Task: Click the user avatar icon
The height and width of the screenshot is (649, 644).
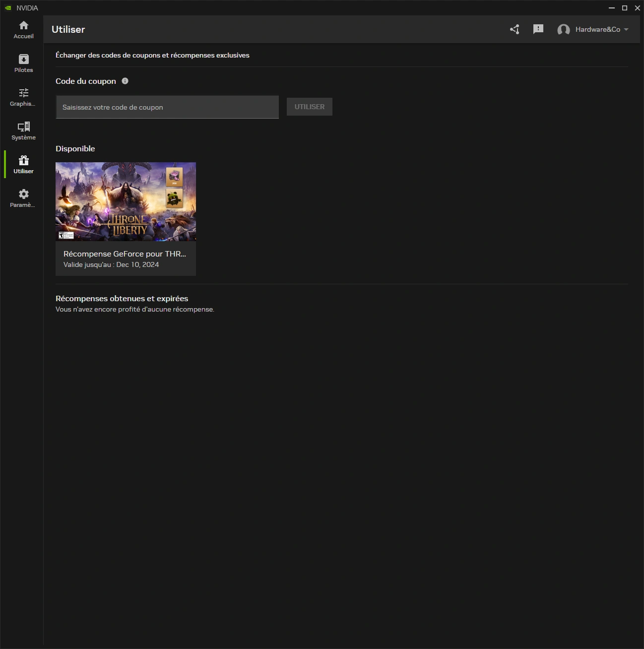Action: click(563, 30)
